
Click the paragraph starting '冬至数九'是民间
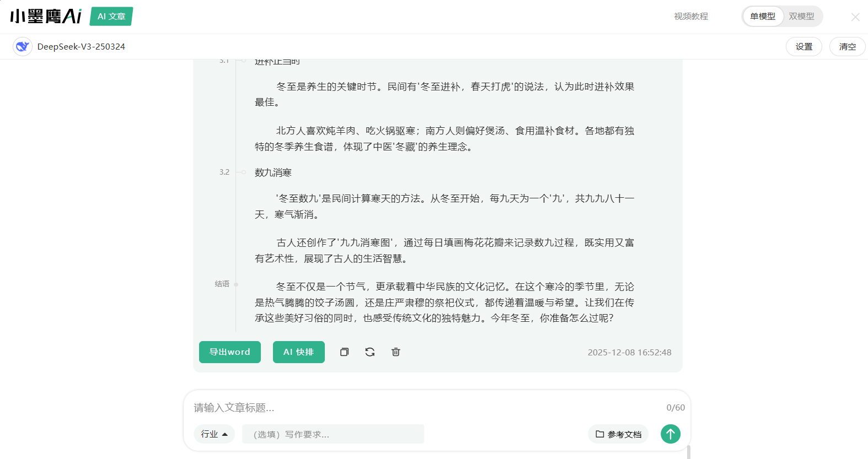tap(444, 206)
